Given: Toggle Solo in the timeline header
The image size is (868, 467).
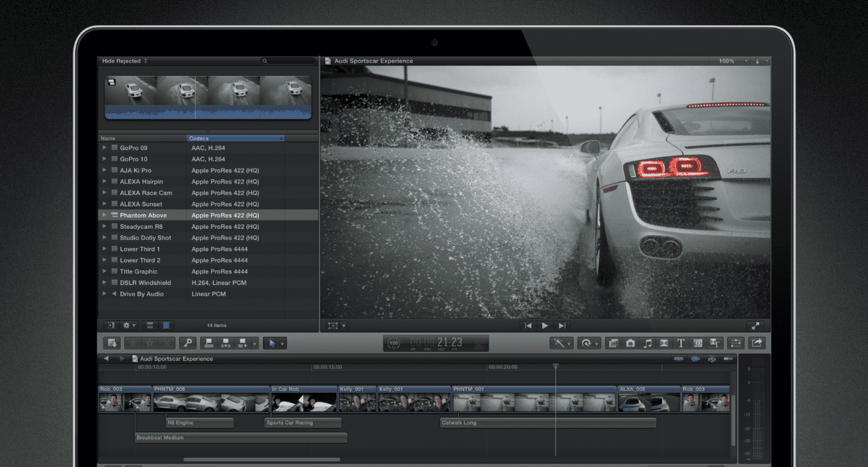Looking at the screenshot, I should point(712,359).
